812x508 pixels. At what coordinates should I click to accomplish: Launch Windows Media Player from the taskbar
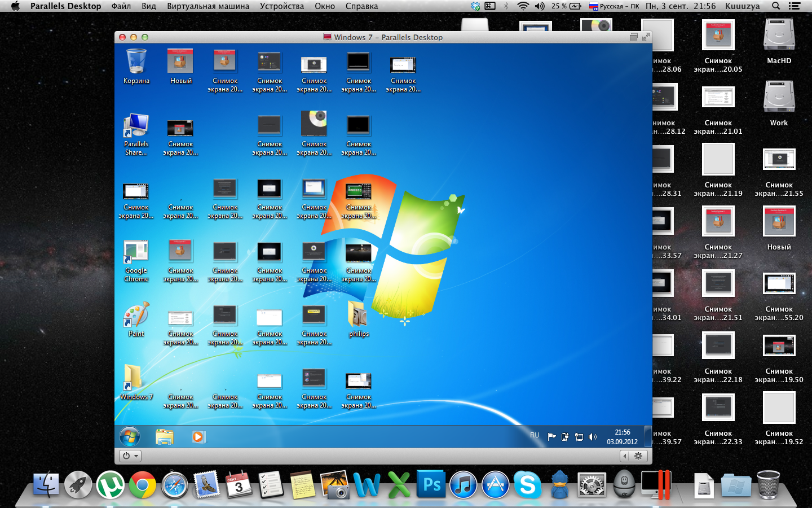click(198, 437)
